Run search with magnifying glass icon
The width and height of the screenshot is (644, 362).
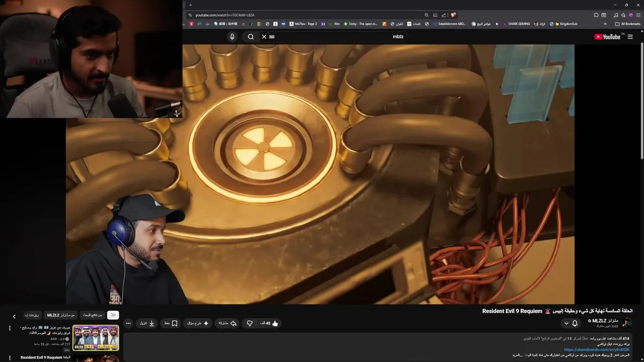coord(251,37)
